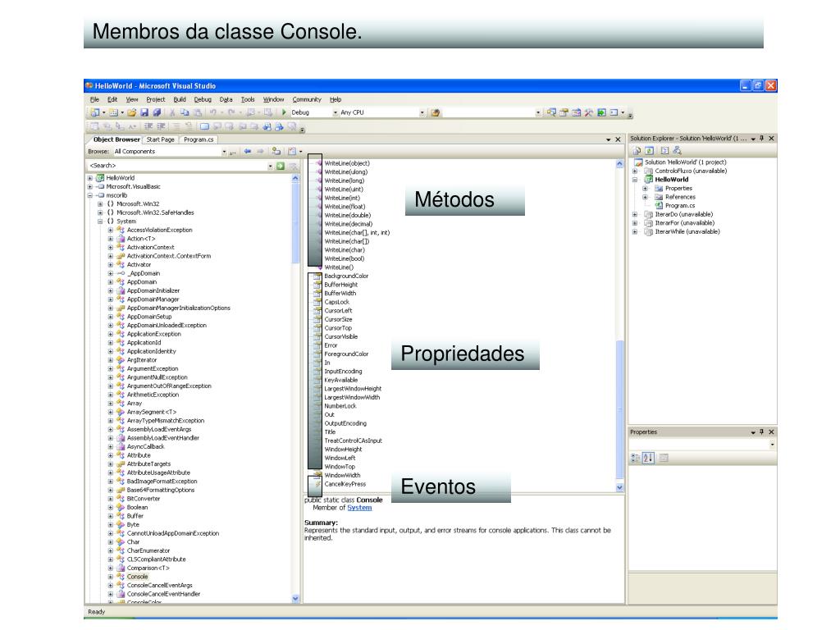Click the Solution Explorer View Code icon
840x630 pixels.
[x=664, y=151]
